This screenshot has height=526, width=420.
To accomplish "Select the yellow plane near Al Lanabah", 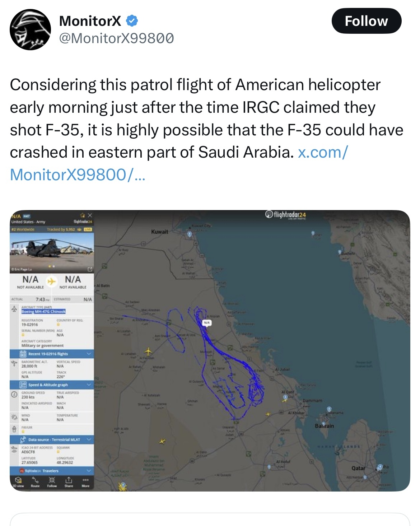I will (148, 351).
